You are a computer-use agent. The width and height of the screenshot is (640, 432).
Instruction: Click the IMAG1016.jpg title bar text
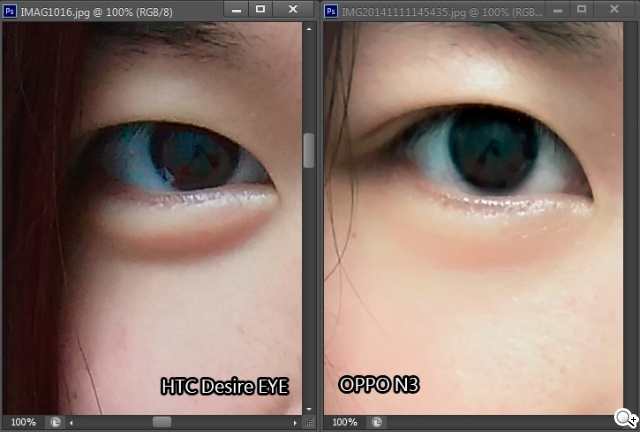click(x=96, y=12)
